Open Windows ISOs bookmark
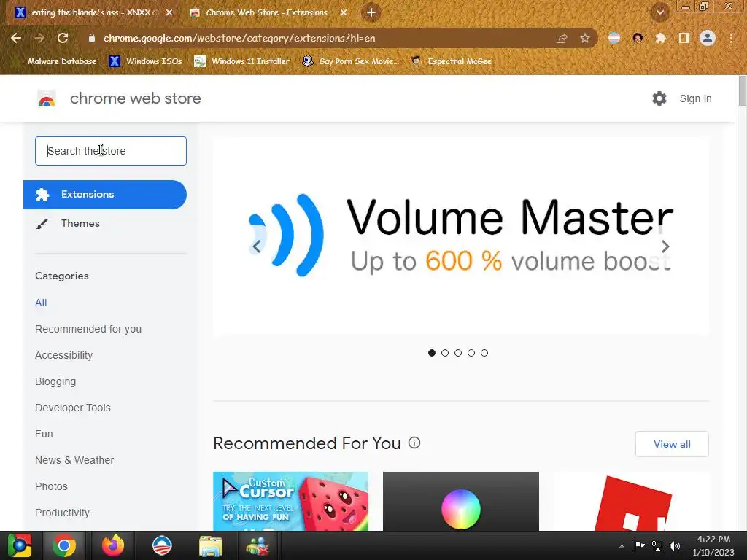747x560 pixels. coord(146,61)
